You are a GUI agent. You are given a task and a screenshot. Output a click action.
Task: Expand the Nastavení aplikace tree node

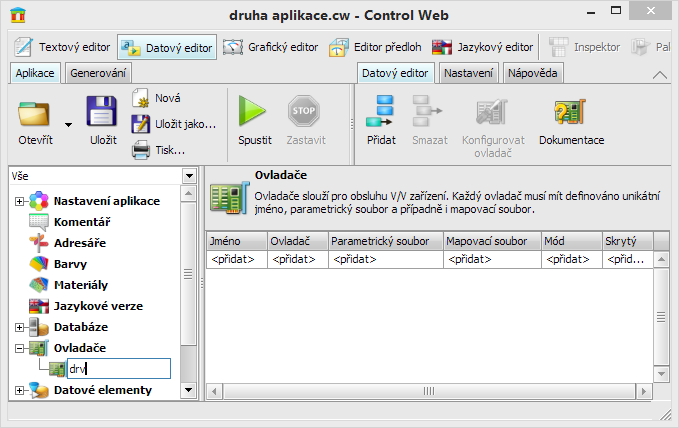[x=19, y=201]
